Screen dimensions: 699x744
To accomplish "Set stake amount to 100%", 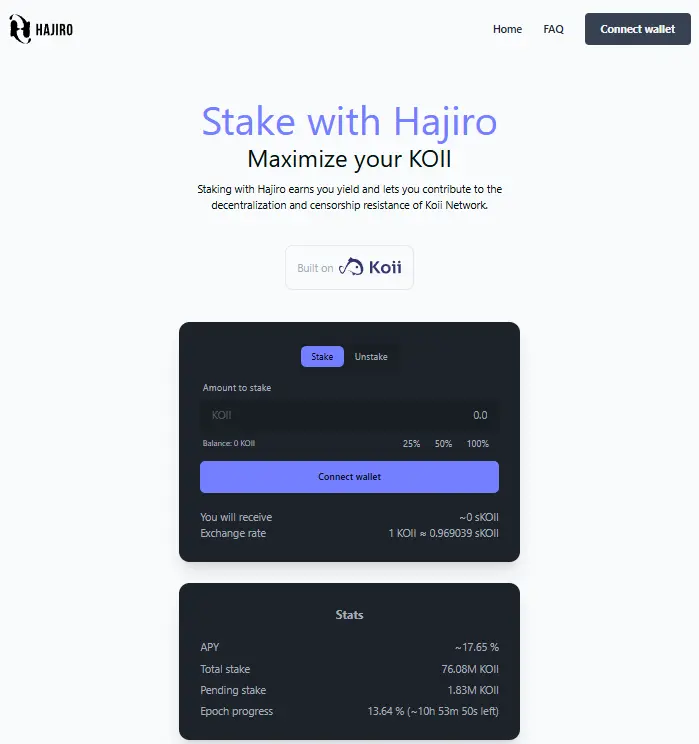I will coord(477,444).
